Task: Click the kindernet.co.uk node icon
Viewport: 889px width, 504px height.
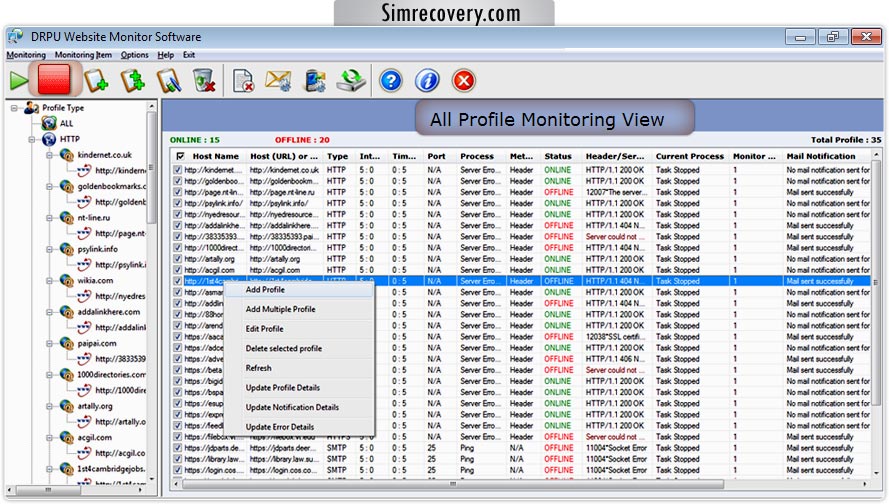Action: tap(66, 155)
